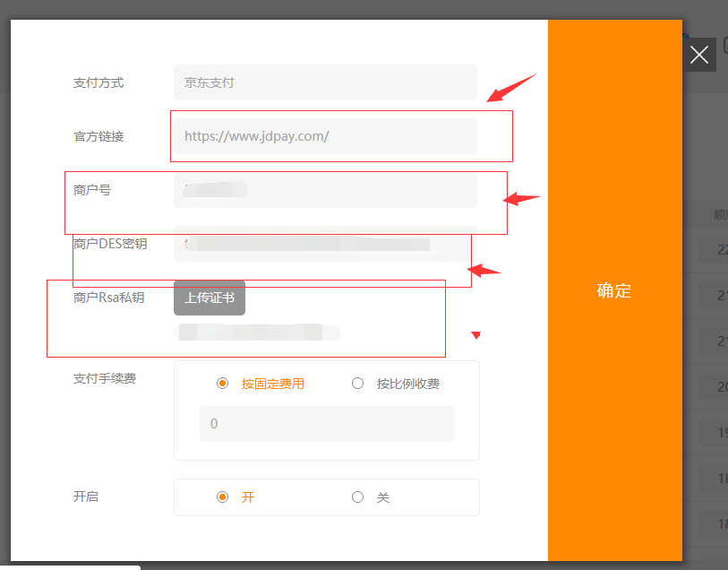Click the official link field with jdpay URL
The width and height of the screenshot is (728, 570).
point(325,136)
